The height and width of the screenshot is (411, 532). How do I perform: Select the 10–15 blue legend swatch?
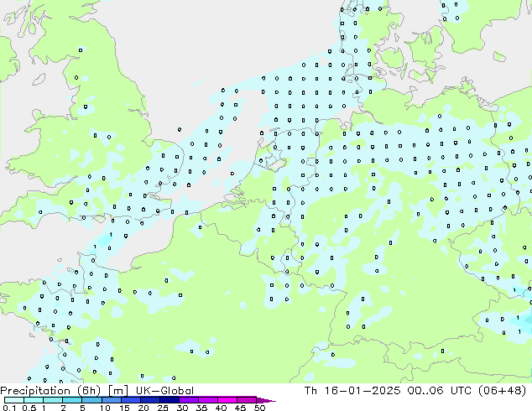click(x=112, y=400)
